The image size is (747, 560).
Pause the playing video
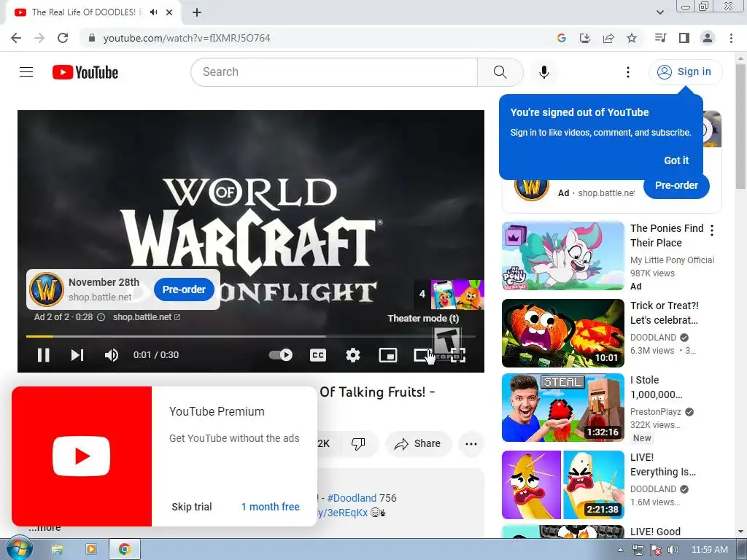point(43,355)
